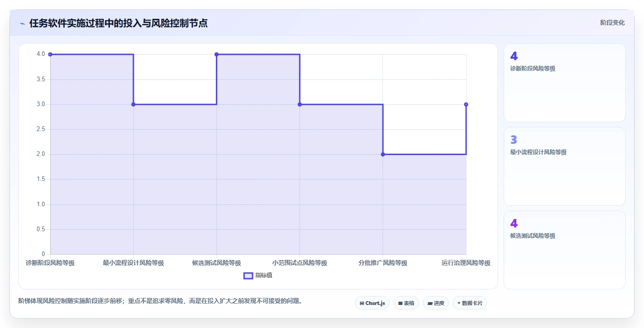
Task: Click the 指标值 legend color box
Action: tap(248, 275)
